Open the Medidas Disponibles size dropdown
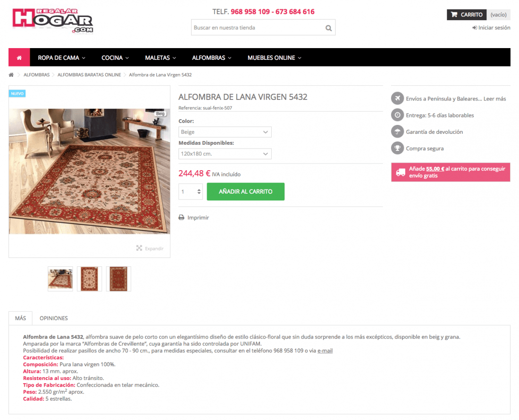This screenshot has height=420, width=519. point(225,154)
